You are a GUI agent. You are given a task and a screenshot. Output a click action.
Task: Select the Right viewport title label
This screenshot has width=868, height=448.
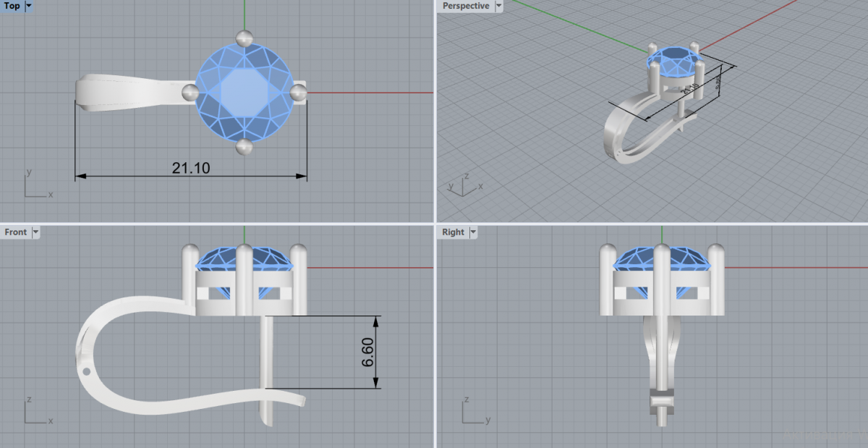(x=454, y=232)
